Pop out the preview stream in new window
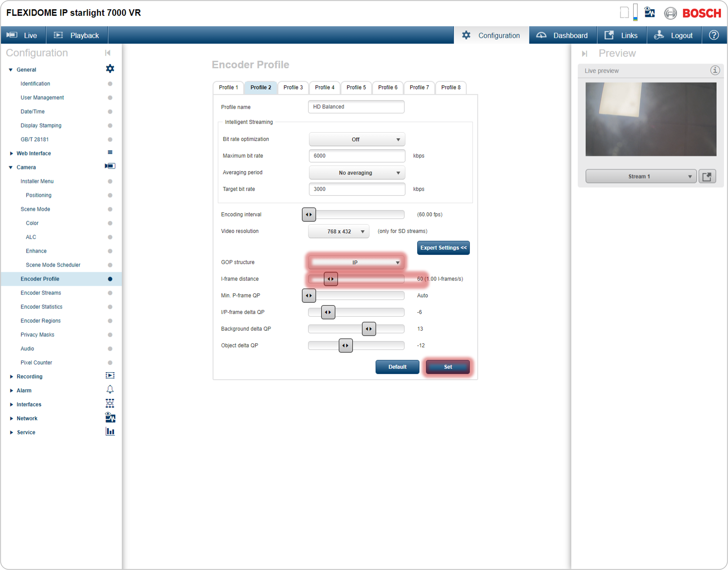 click(707, 176)
